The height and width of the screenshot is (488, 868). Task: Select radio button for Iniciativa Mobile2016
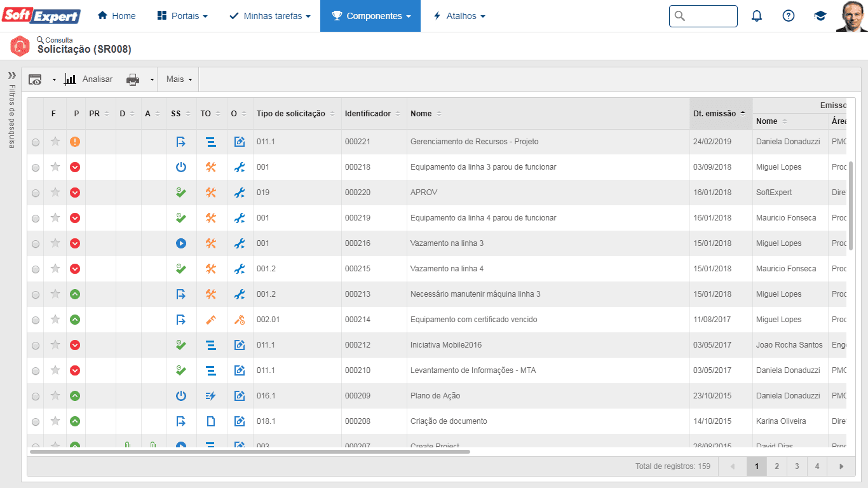(36, 346)
